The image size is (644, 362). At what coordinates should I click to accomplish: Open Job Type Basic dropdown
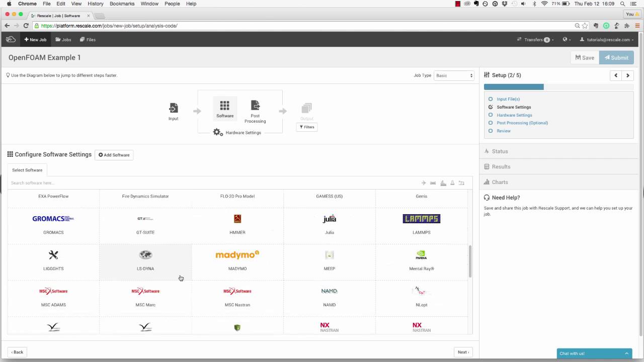pyautogui.click(x=455, y=75)
